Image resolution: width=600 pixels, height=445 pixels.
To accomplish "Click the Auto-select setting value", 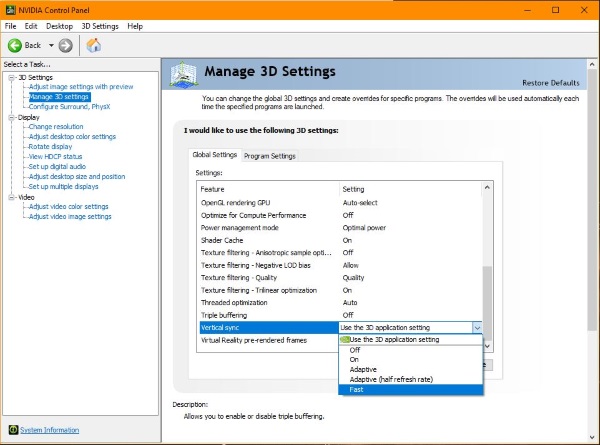I will 360,202.
